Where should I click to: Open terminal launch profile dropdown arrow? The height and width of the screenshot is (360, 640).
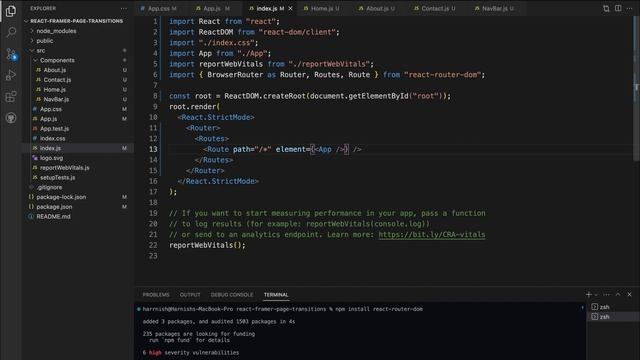[596, 295]
